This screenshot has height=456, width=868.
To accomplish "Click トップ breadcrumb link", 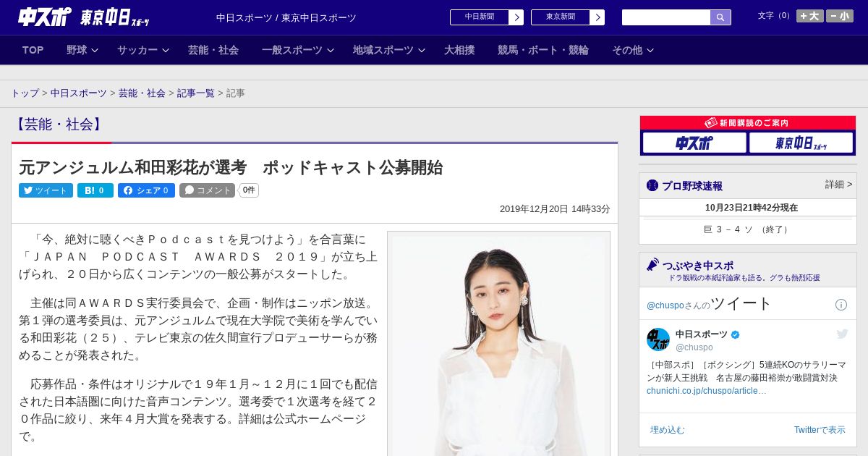I will click(x=25, y=93).
